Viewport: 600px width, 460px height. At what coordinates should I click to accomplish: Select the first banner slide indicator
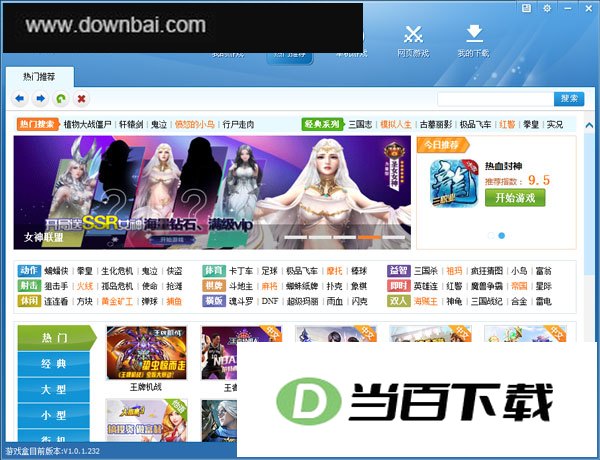[x=296, y=238]
